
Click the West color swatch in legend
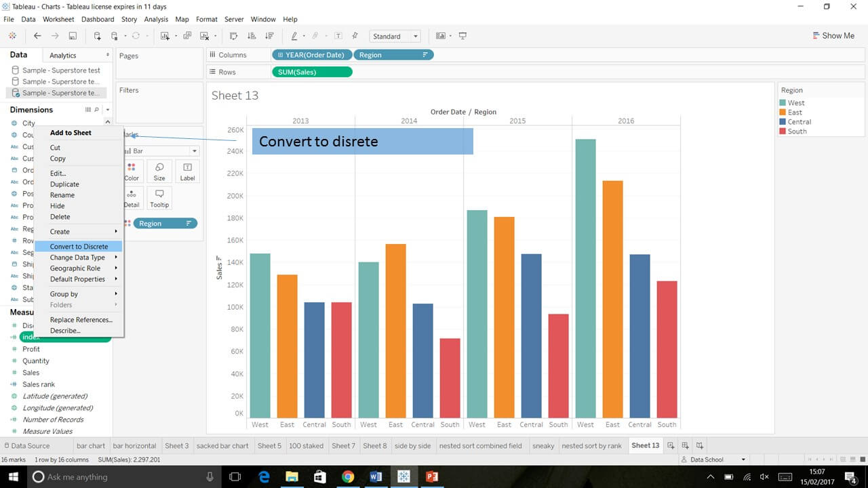click(783, 103)
